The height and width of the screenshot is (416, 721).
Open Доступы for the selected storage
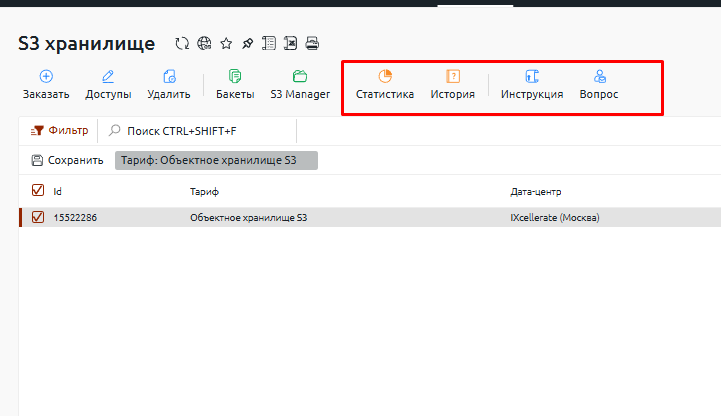(108, 85)
